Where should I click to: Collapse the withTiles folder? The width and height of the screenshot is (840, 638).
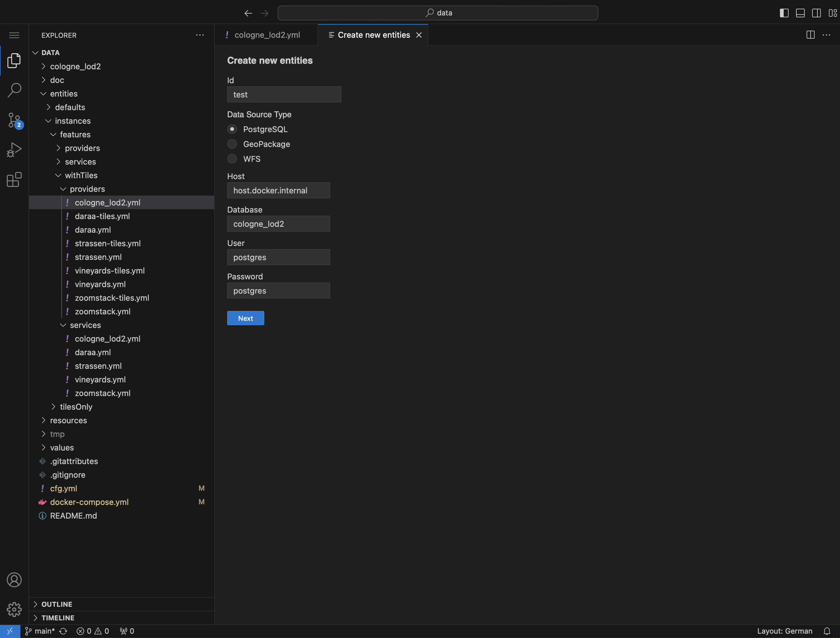81,175
